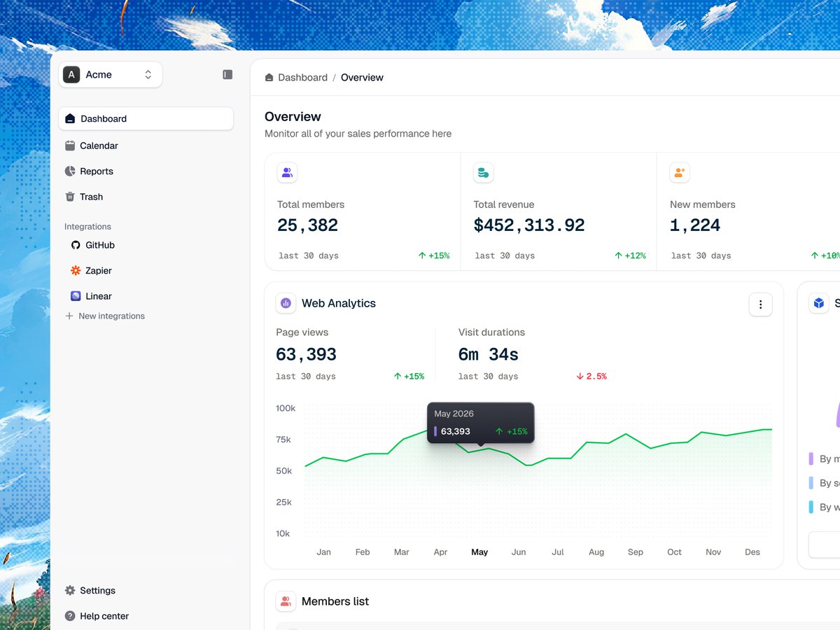Click the Acme logo letter A icon

pyautogui.click(x=71, y=75)
